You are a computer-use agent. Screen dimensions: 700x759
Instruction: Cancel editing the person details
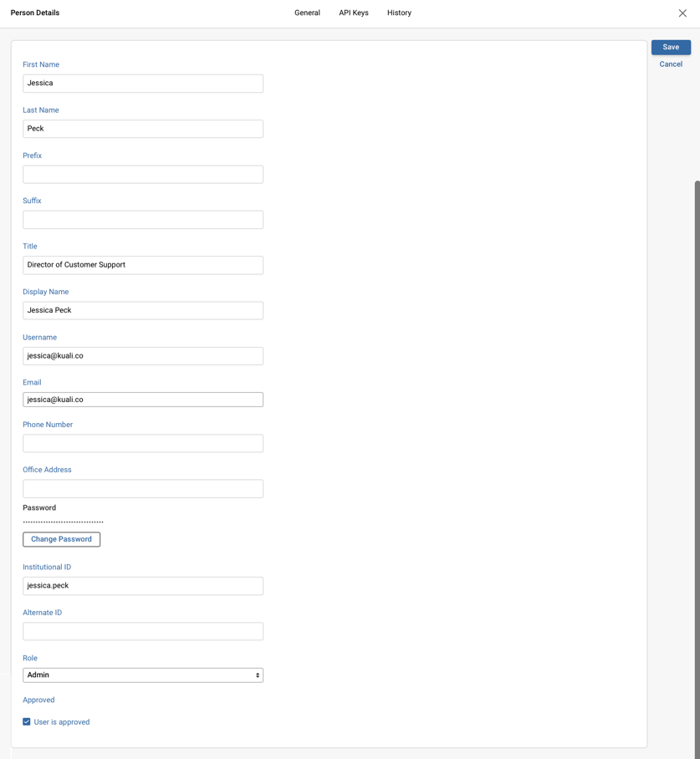tap(670, 64)
